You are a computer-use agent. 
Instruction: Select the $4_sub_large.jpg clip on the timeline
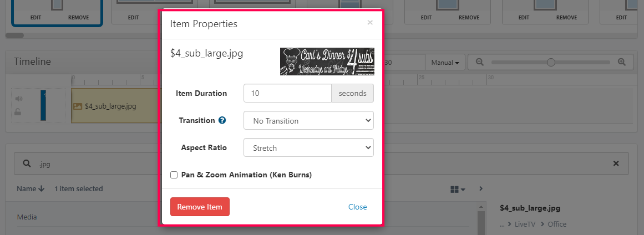click(111, 105)
